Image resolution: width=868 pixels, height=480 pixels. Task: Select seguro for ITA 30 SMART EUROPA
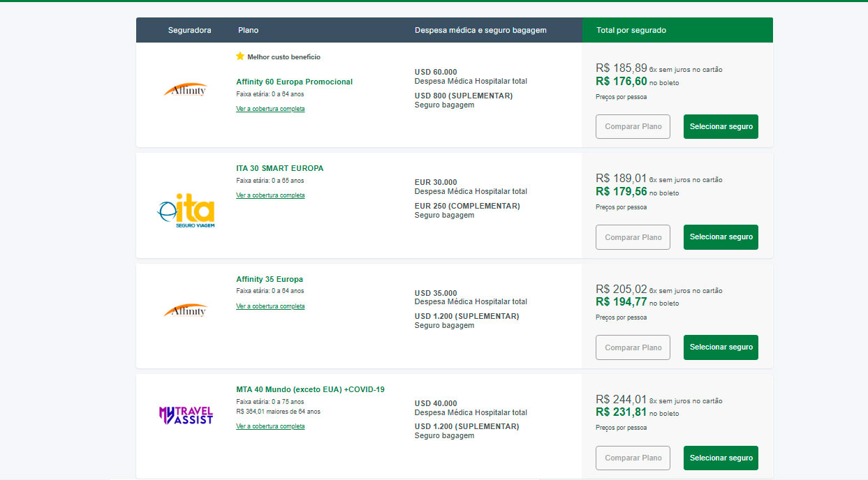pos(721,237)
